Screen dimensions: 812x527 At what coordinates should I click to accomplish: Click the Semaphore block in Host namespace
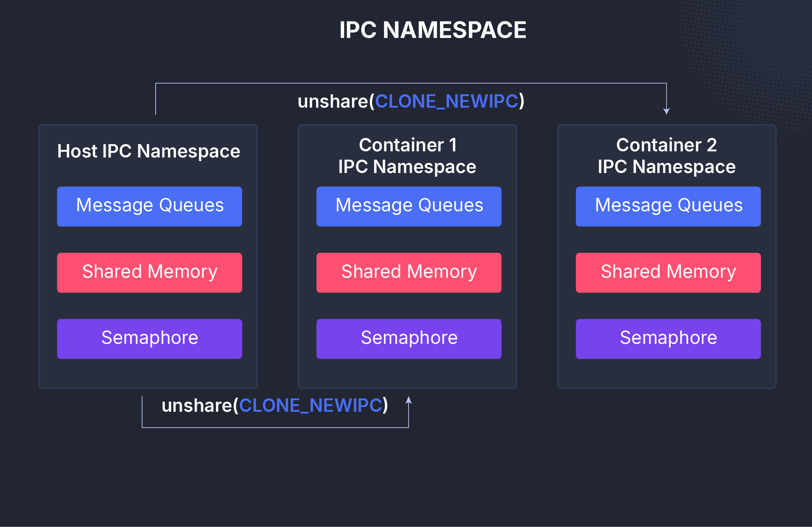149,338
